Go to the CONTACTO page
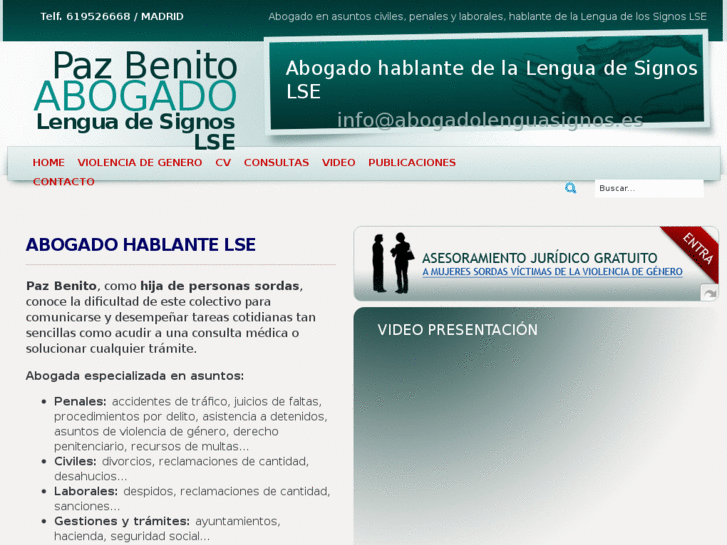This screenshot has height=545, width=727. click(x=64, y=181)
